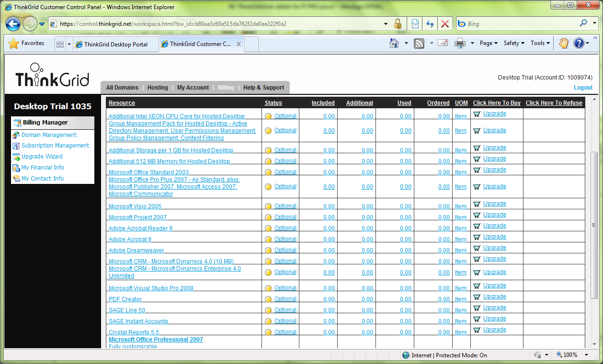Open the Print options dropdown arrow
This screenshot has width=603, height=364.
[472, 43]
